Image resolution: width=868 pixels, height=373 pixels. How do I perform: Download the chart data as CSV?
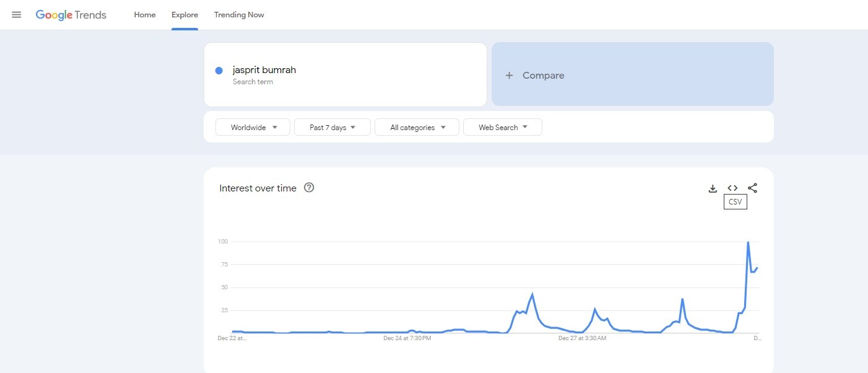pyautogui.click(x=713, y=188)
